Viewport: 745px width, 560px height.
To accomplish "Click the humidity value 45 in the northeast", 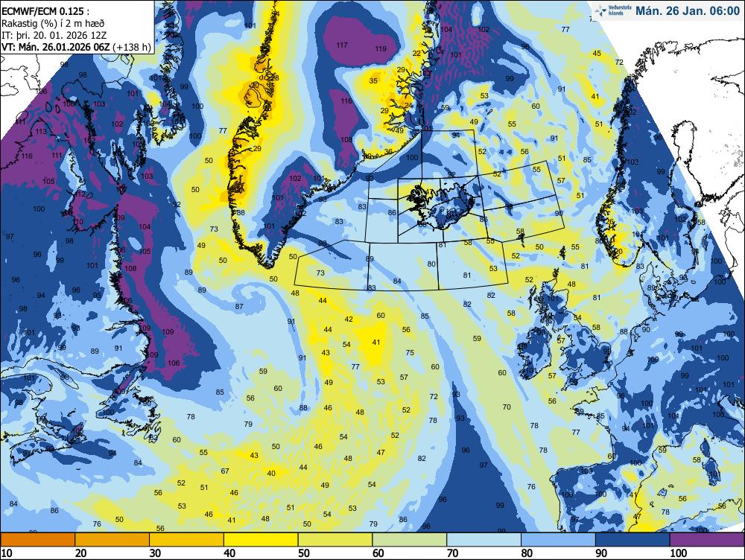I will (x=597, y=53).
